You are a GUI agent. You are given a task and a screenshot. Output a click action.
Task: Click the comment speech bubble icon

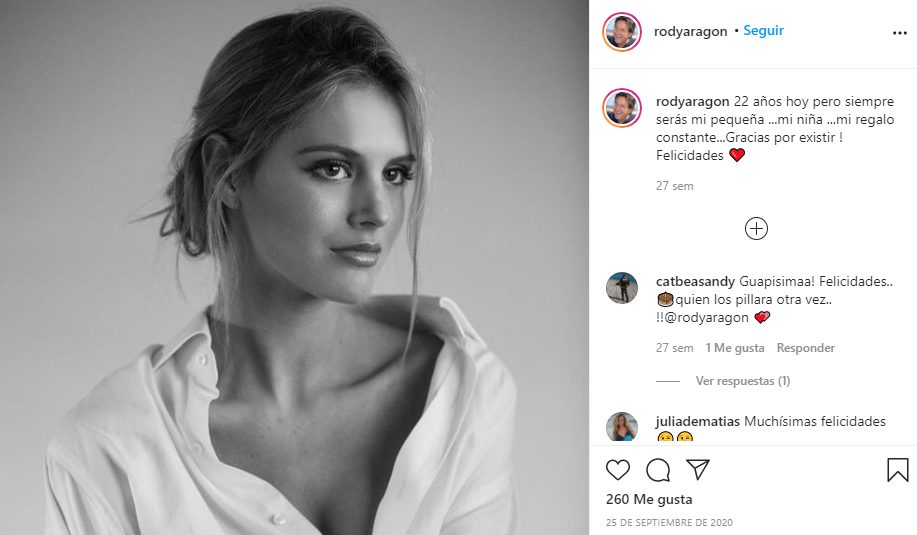pyautogui.click(x=657, y=469)
